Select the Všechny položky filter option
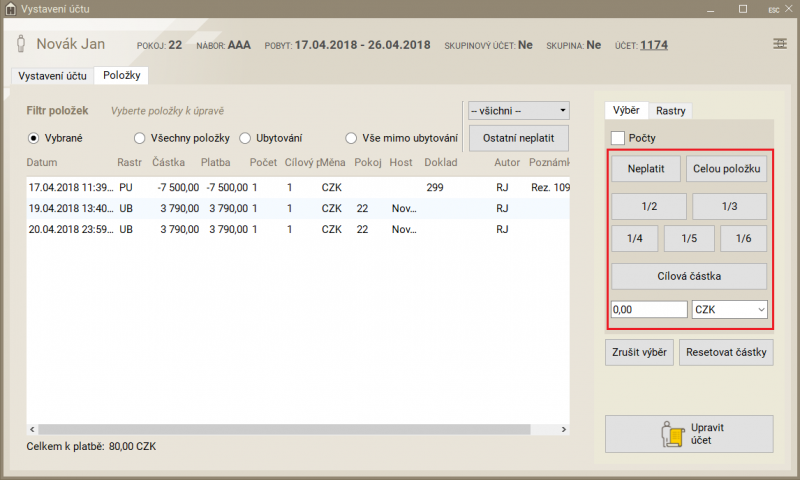 141,138
